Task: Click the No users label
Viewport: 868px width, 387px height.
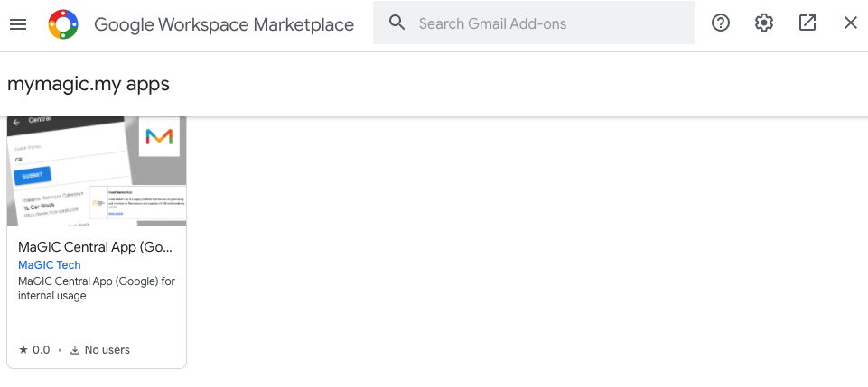Action: pyautogui.click(x=107, y=350)
